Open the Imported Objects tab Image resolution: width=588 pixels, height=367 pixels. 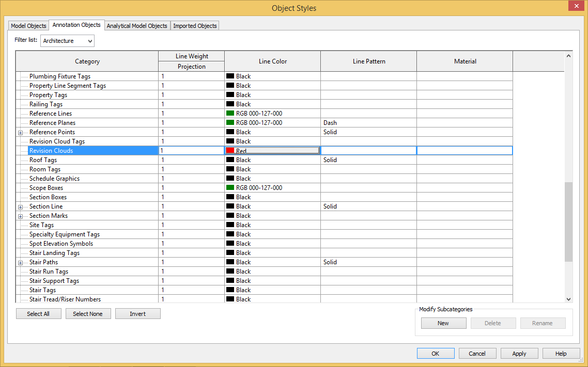coord(195,26)
